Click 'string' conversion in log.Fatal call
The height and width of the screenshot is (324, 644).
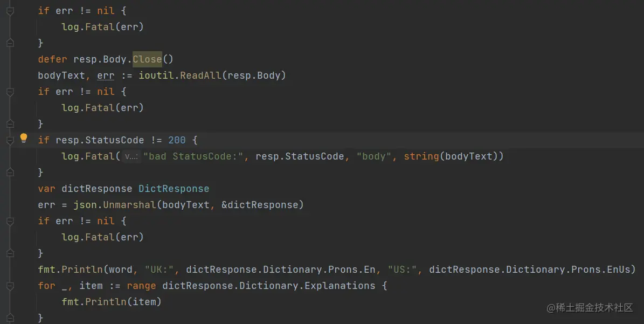point(421,156)
